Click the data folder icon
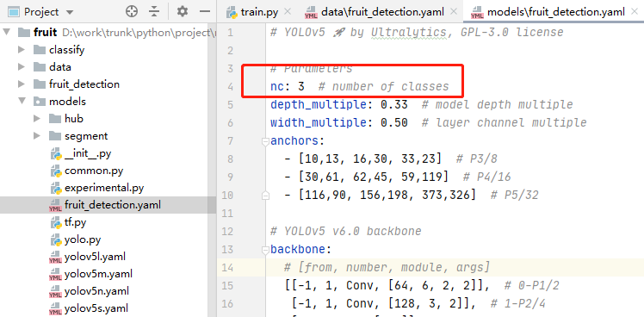This screenshot has height=317, width=644. pyautogui.click(x=40, y=67)
